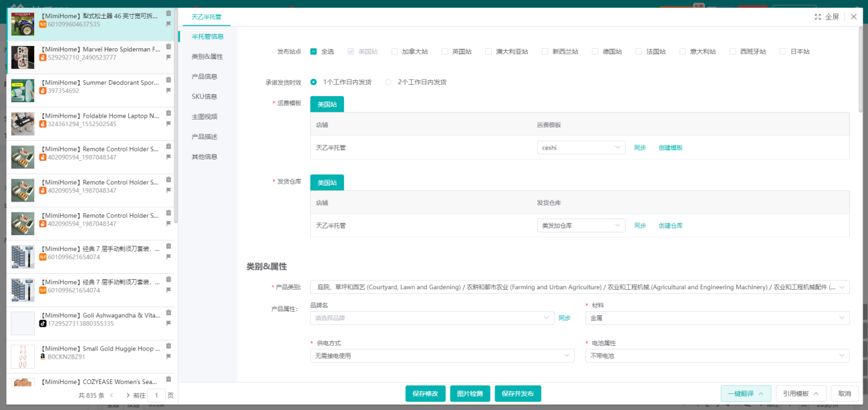The width and height of the screenshot is (868, 410).
Task: Click flag icon on Summer Deodorant product
Action: click(168, 91)
